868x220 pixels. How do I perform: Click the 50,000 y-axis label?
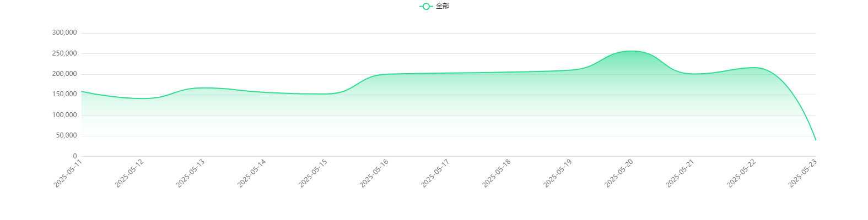click(x=66, y=135)
